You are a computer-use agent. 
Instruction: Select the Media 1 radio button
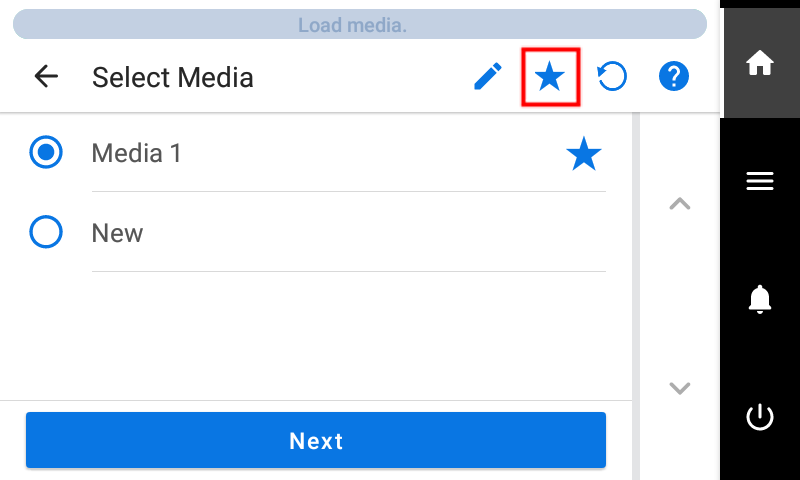[x=46, y=153]
